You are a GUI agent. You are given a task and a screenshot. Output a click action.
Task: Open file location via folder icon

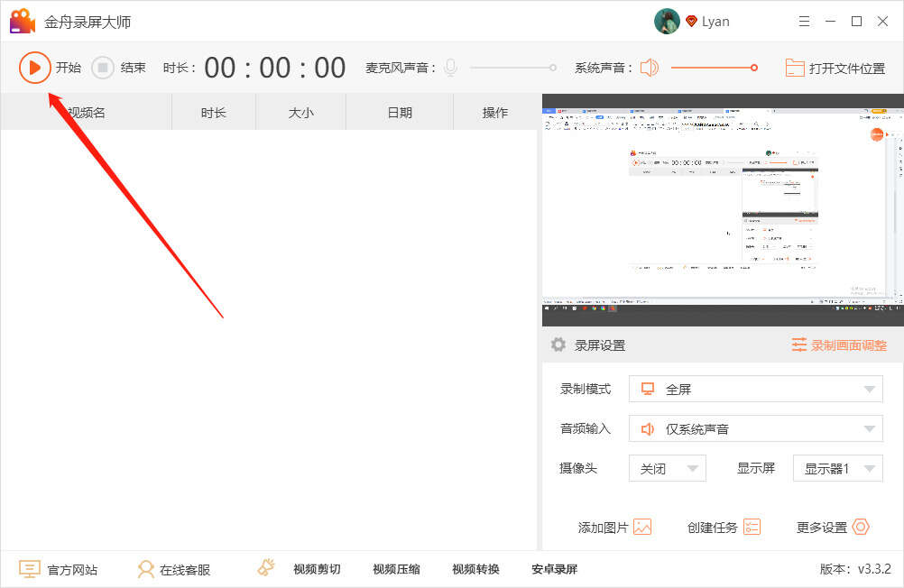point(795,68)
